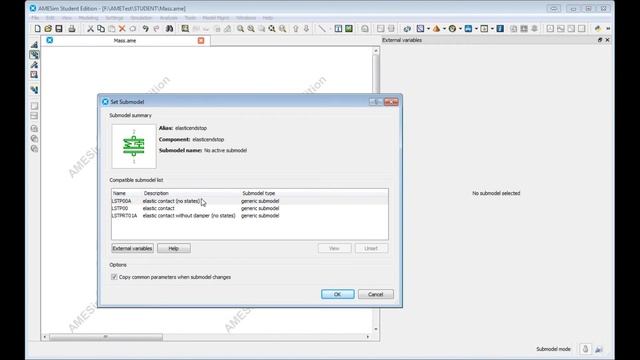640x360 pixels.
Task: Click the Open folder toolbar icon
Action: tap(48, 29)
